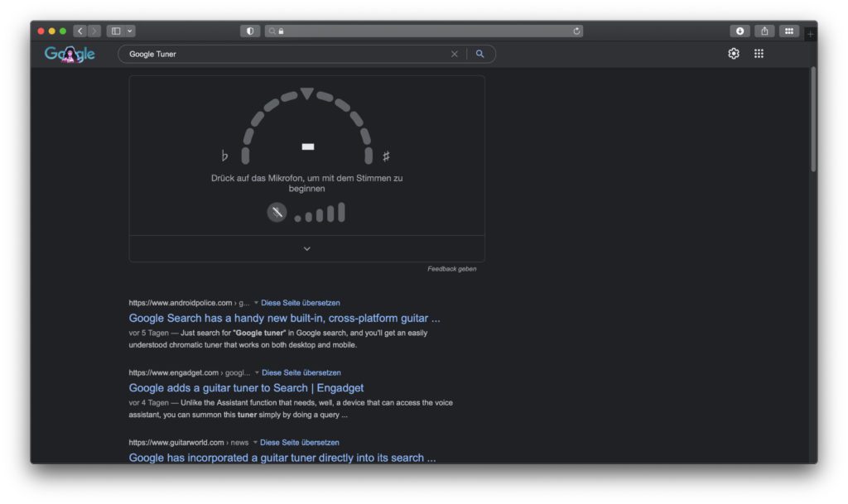Click the flat symbol on the tuner
Screen dimensions: 848x504
[224, 156]
